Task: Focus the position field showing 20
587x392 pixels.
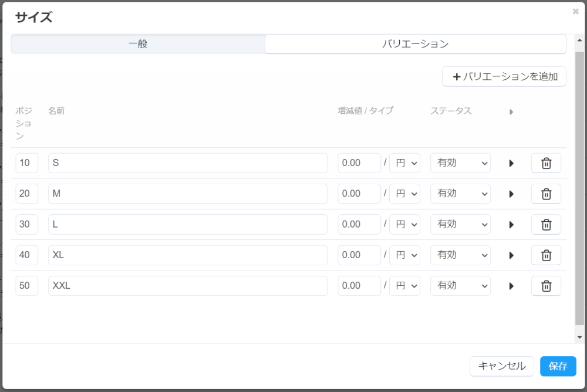Action: coord(26,194)
